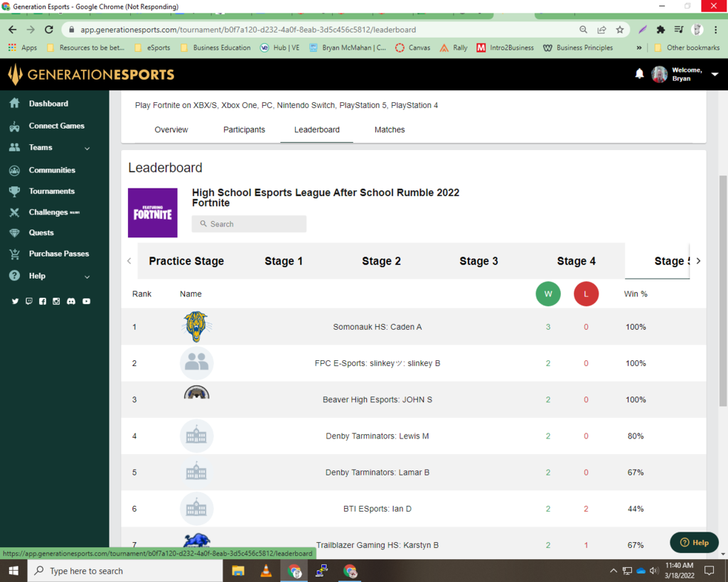The height and width of the screenshot is (582, 728).
Task: Open the Matches tab
Action: tap(390, 130)
